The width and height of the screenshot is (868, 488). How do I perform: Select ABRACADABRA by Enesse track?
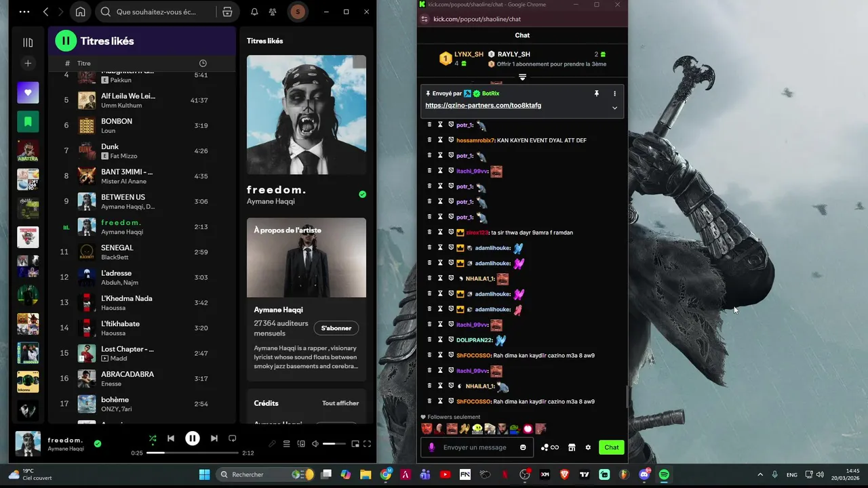pyautogui.click(x=142, y=378)
